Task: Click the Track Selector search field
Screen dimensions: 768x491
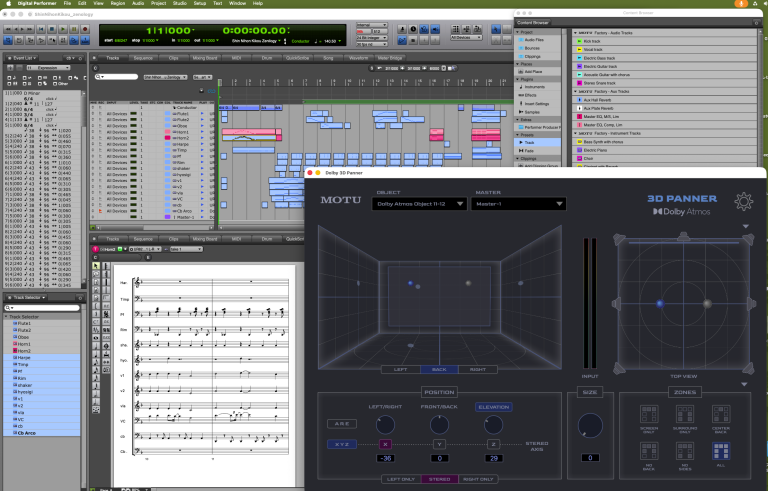Action: click(42, 308)
